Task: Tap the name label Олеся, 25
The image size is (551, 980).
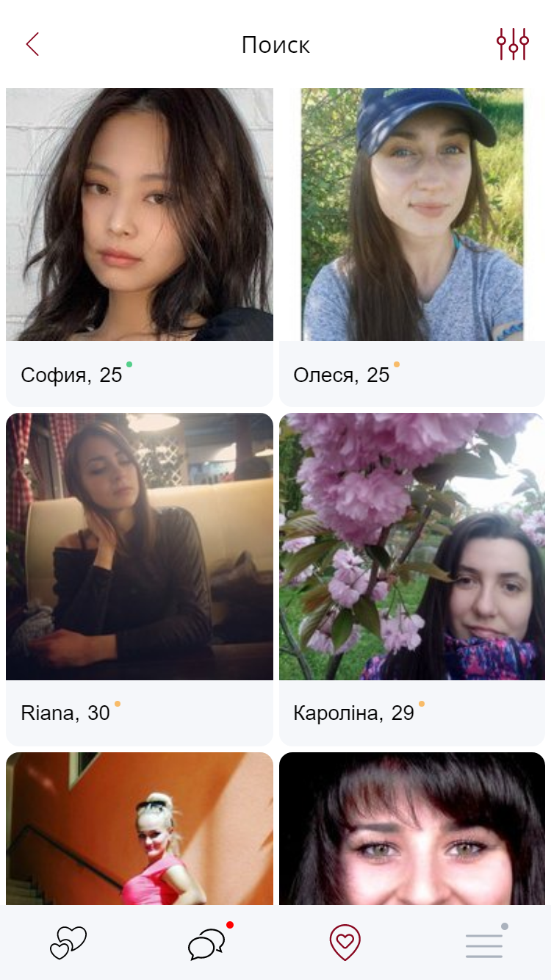Action: [x=342, y=375]
